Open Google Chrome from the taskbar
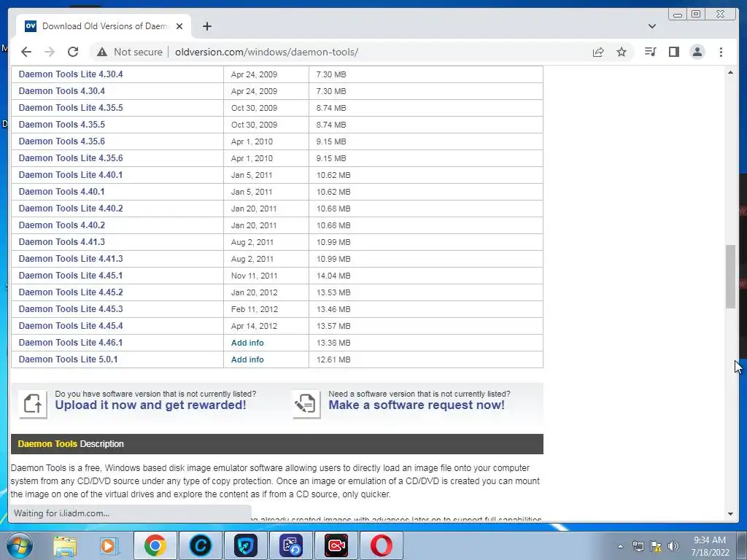 click(x=155, y=545)
